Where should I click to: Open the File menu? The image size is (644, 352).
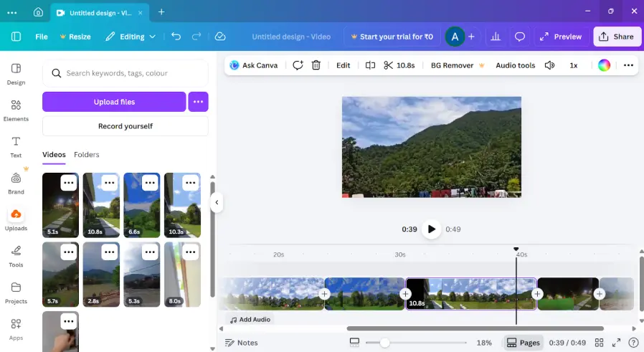pos(42,37)
